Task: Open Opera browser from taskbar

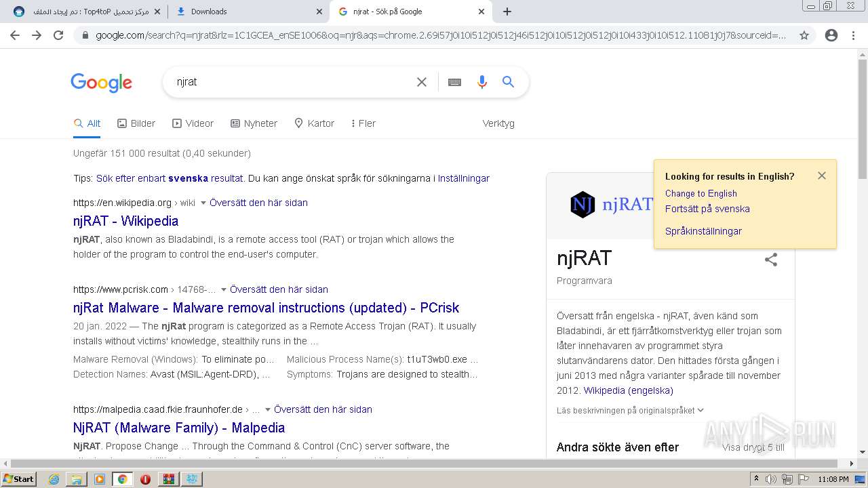Action: (x=145, y=479)
